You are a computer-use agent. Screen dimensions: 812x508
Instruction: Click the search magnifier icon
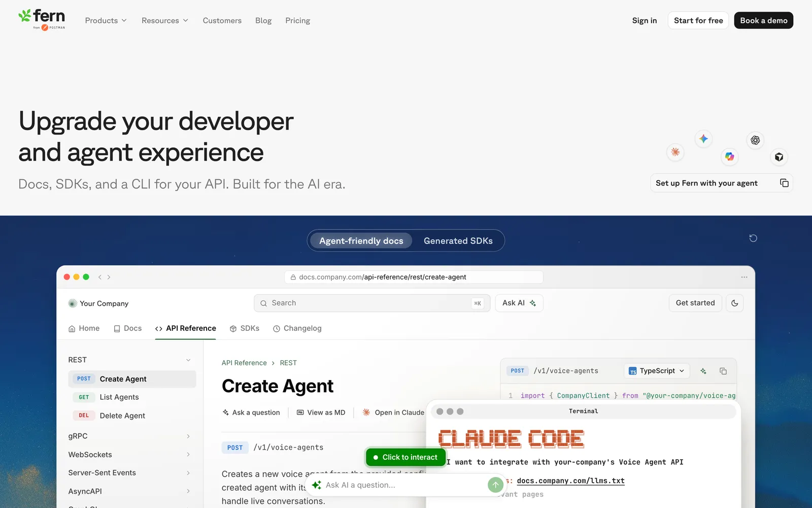tap(263, 303)
